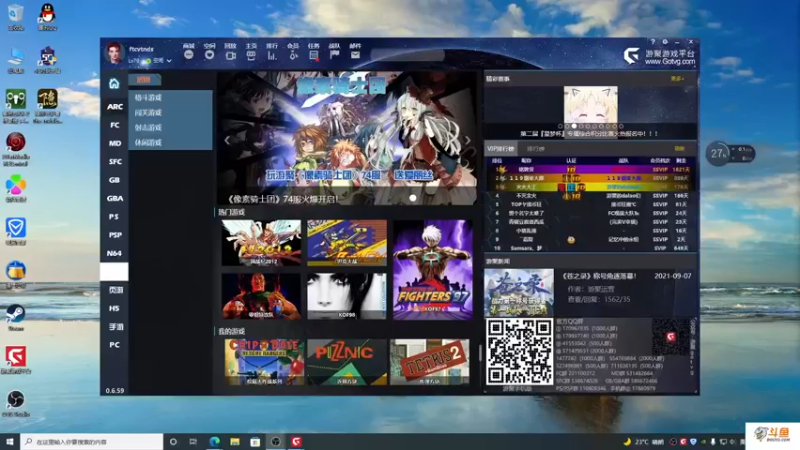The height and width of the screenshot is (450, 800).
Task: Select the GBA platform tab
Action: coord(114,198)
